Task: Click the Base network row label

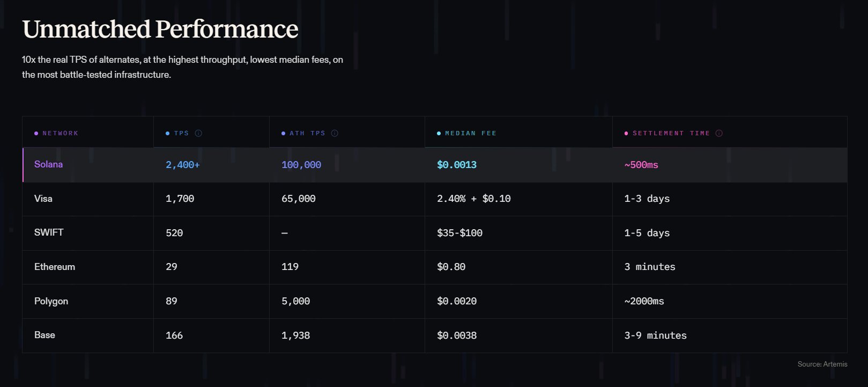Action: coord(44,335)
